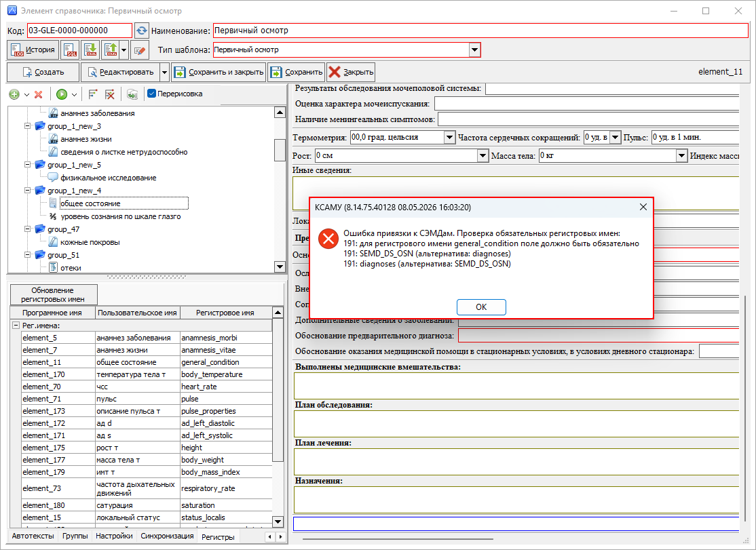Open the SQL script icon button
Screen dimensions: 756x550
pos(70,50)
